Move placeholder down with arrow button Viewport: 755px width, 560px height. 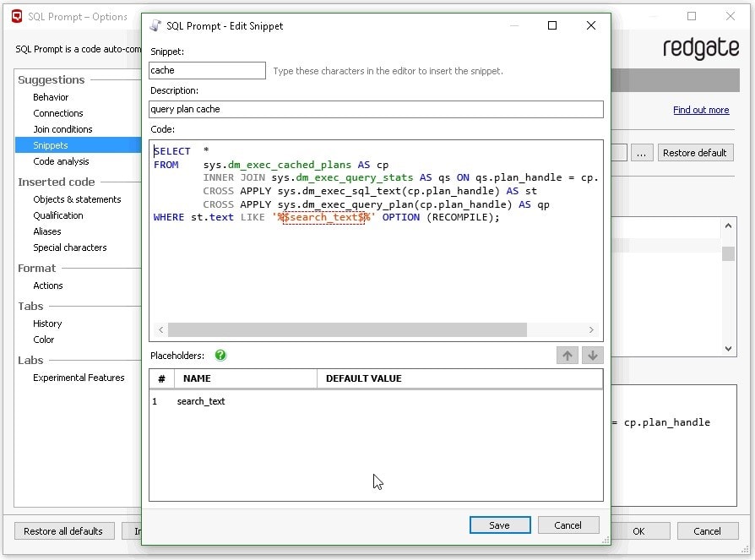tap(592, 356)
